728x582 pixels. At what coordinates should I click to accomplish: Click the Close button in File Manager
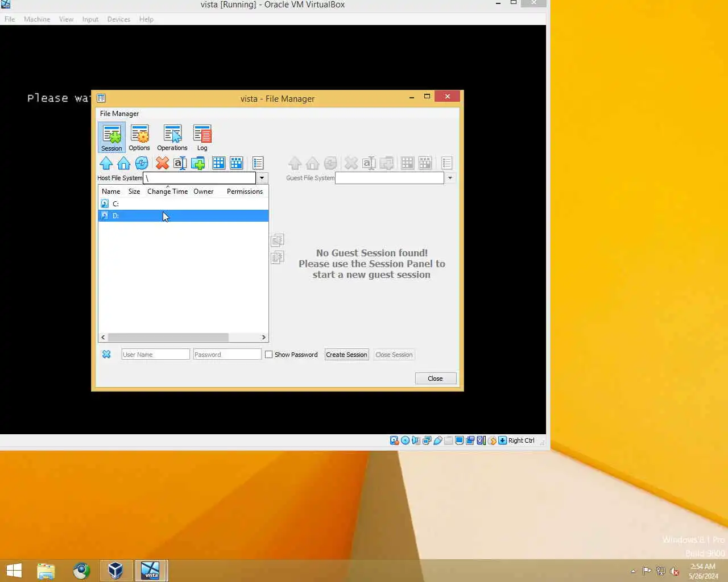click(436, 379)
